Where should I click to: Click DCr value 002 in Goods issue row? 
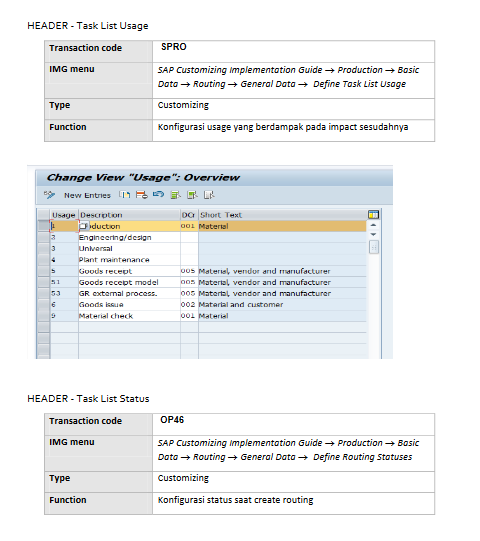pos(188,305)
